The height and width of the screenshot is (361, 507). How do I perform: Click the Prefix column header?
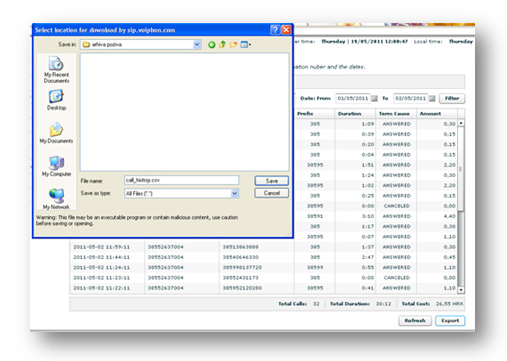pos(314,114)
